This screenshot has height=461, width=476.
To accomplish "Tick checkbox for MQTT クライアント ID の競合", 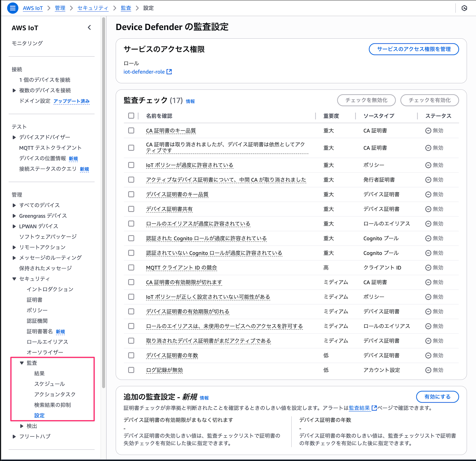I will pos(131,268).
